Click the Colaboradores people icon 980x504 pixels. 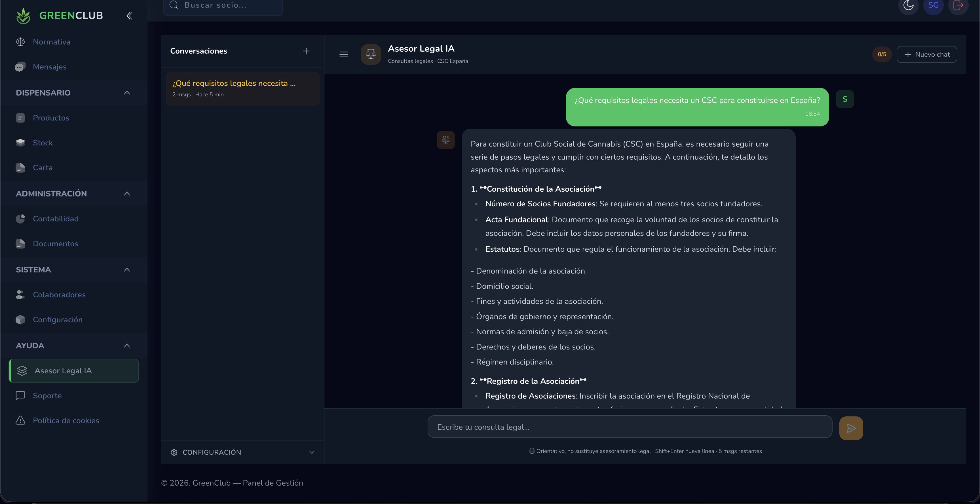point(20,295)
